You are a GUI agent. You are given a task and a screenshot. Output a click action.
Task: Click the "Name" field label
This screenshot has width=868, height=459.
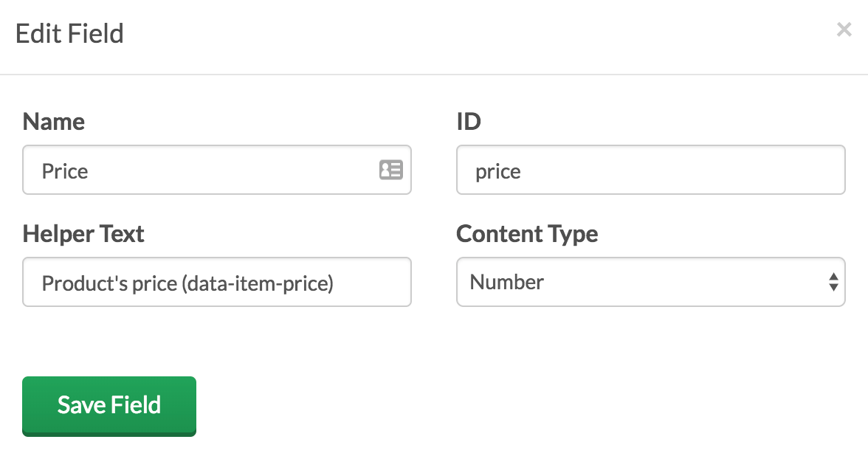[54, 122]
